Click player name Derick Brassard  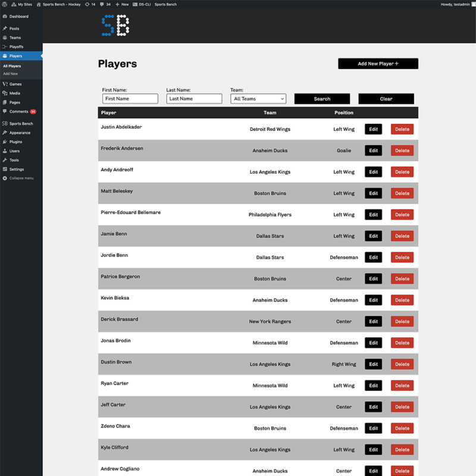click(120, 320)
